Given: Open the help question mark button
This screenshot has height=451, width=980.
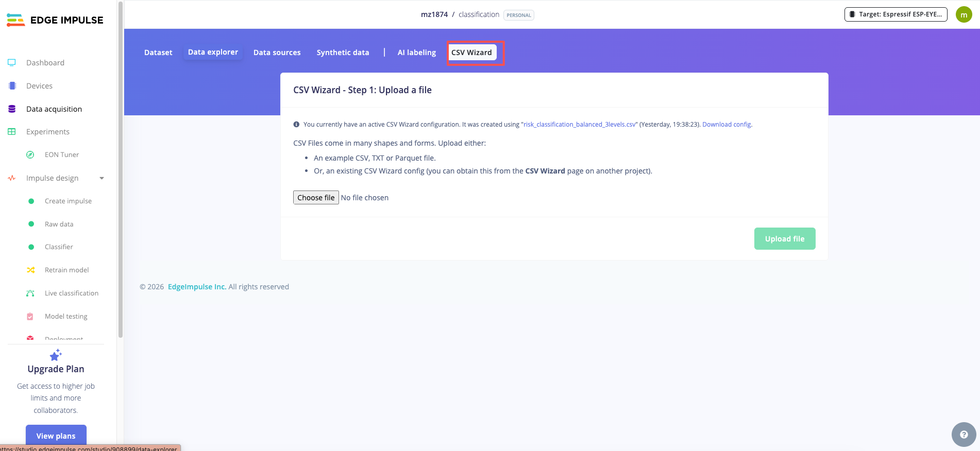Looking at the screenshot, I should coord(964,435).
